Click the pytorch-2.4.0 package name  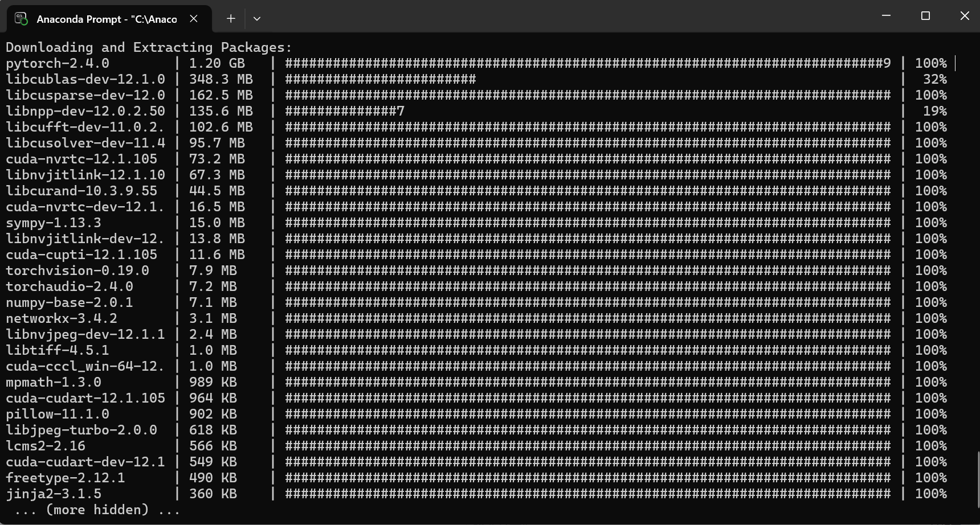pyautogui.click(x=58, y=63)
